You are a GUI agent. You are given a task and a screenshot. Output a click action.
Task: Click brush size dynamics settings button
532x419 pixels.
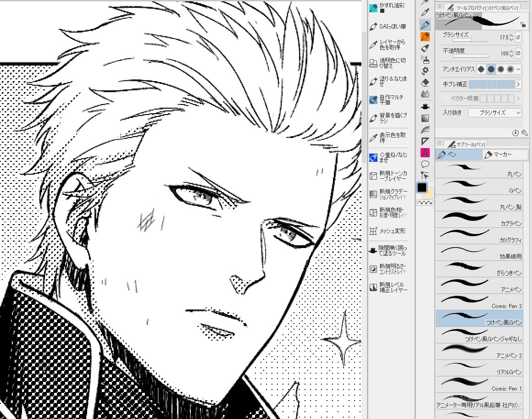click(518, 37)
